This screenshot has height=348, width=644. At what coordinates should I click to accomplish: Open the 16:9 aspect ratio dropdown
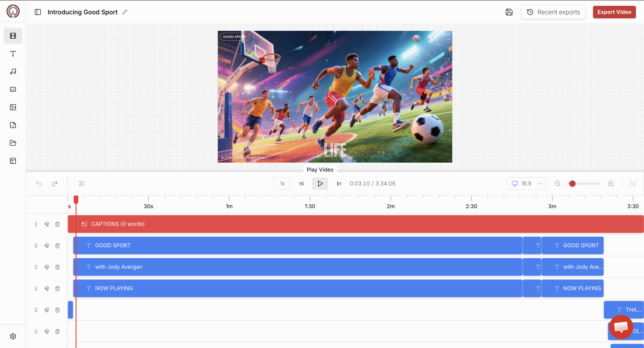pyautogui.click(x=527, y=184)
